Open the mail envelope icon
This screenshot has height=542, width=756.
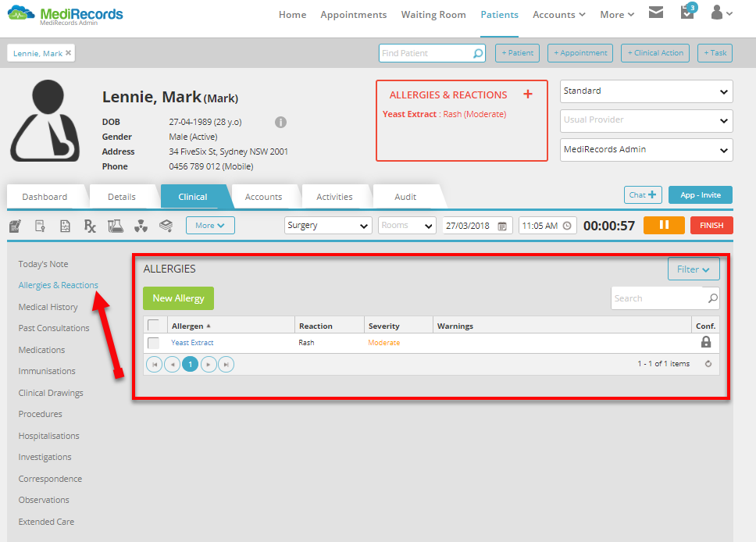point(656,12)
